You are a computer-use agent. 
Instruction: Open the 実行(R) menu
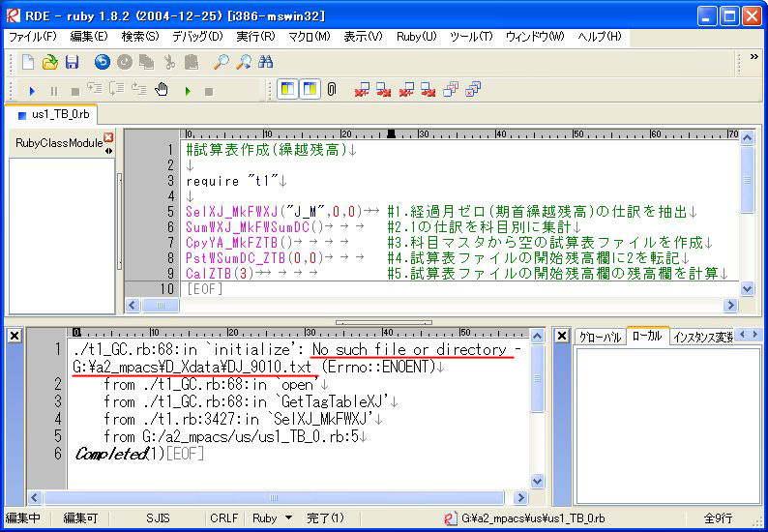[x=255, y=37]
